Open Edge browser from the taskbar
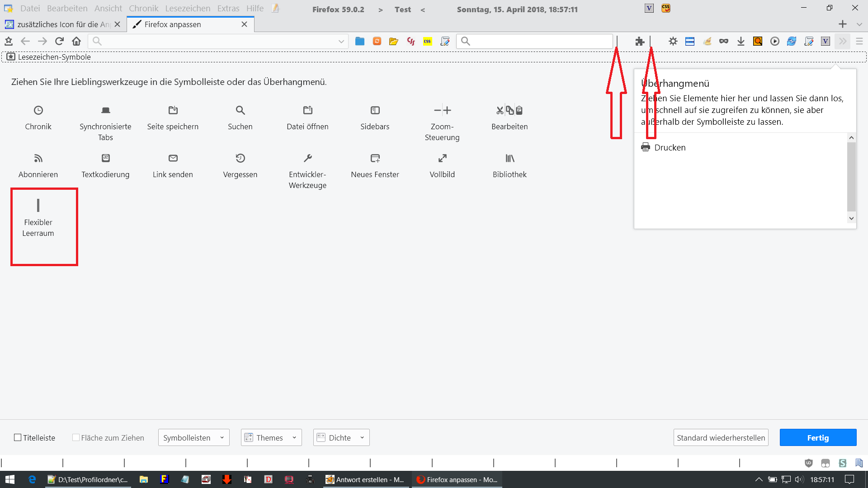Screen dimensions: 868x488 (32, 479)
